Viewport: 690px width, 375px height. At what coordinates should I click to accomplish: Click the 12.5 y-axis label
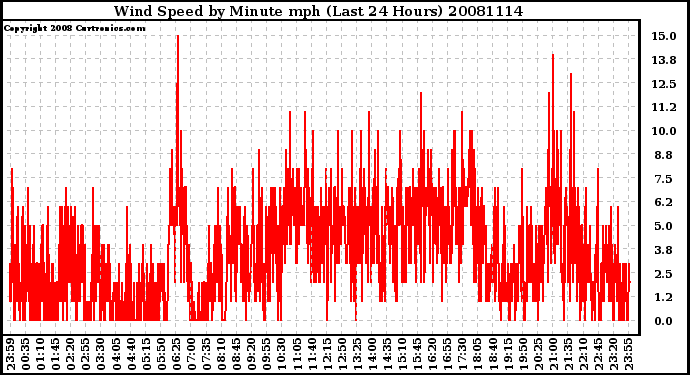pyautogui.click(x=664, y=84)
